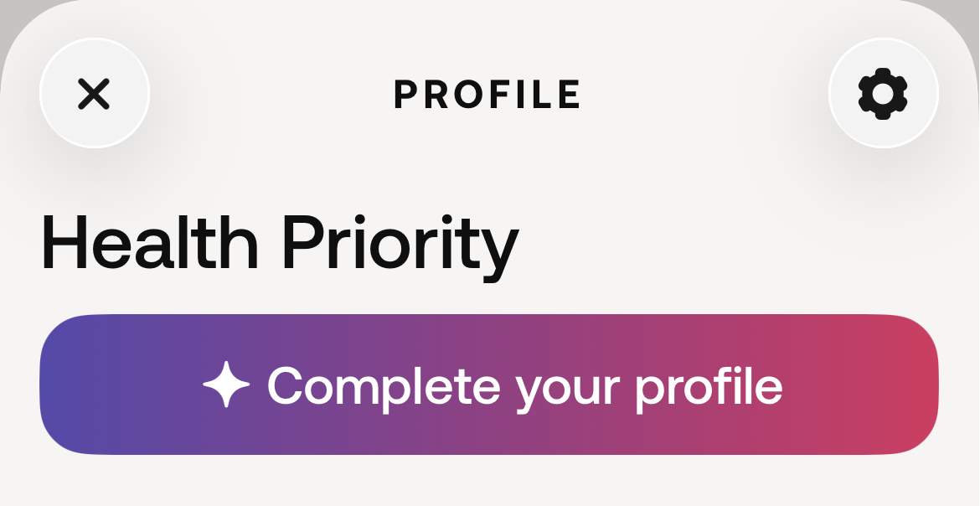Dismiss the profile sheet using the cross button
980x506 pixels.
[x=95, y=94]
